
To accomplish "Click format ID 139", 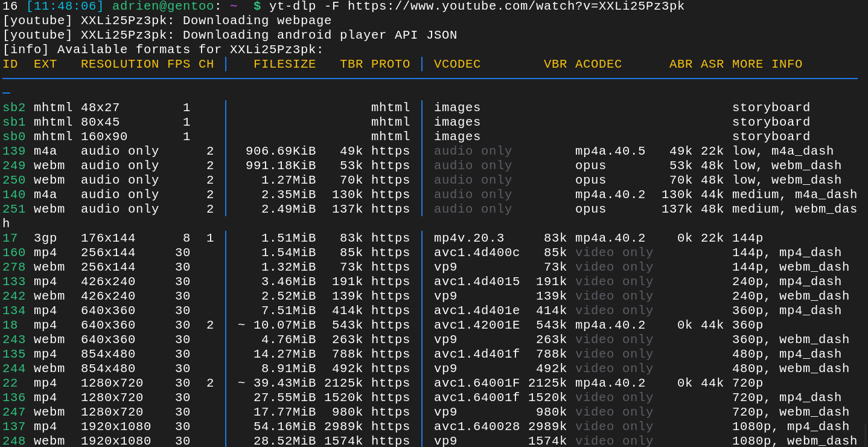I will [x=14, y=151].
